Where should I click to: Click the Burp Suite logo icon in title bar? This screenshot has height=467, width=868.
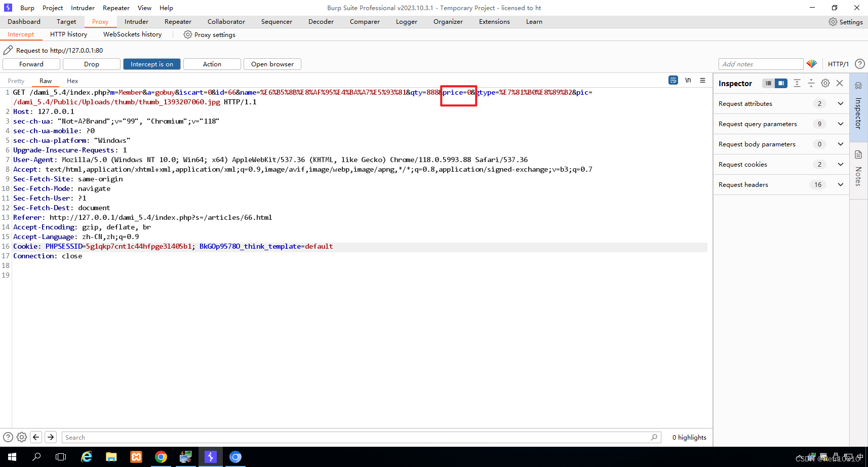[x=8, y=8]
